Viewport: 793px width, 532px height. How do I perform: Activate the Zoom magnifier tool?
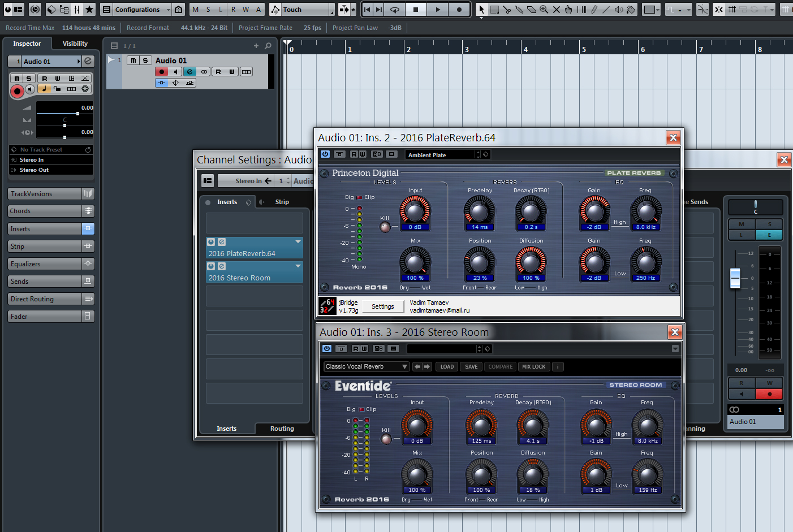click(x=544, y=10)
